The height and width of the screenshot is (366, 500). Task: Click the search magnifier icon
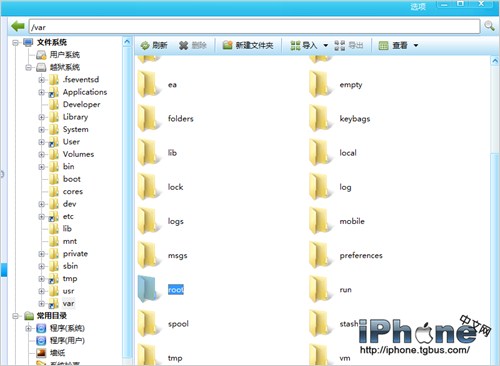(489, 26)
